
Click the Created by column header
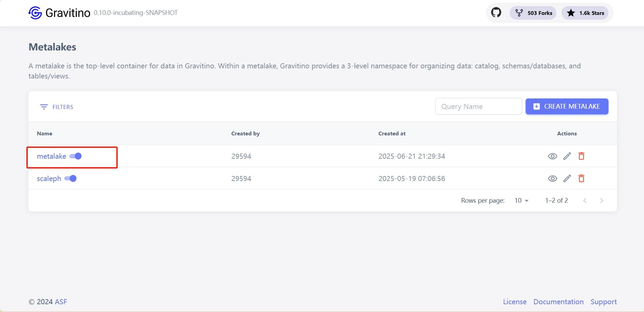pyautogui.click(x=246, y=134)
